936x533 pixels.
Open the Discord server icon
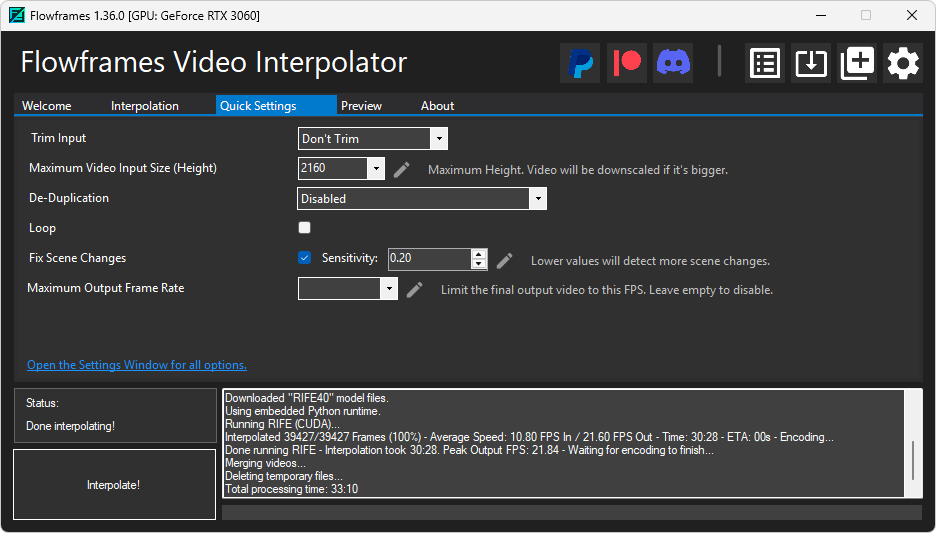click(x=673, y=63)
